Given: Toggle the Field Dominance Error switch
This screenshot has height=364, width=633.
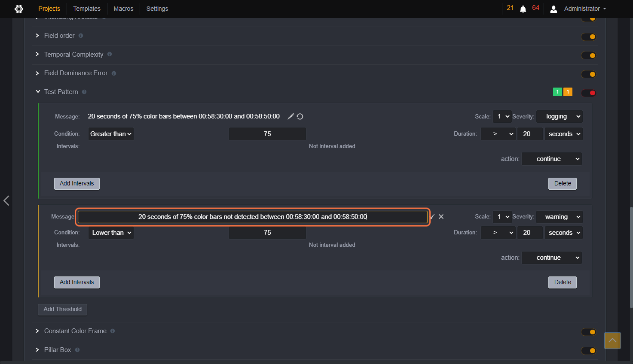Looking at the screenshot, I should coord(589,74).
